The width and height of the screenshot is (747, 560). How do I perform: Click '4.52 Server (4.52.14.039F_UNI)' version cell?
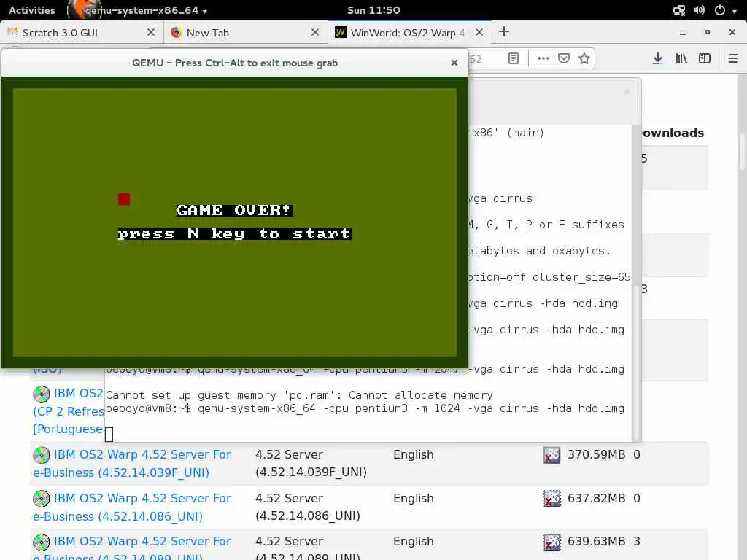coord(311,463)
